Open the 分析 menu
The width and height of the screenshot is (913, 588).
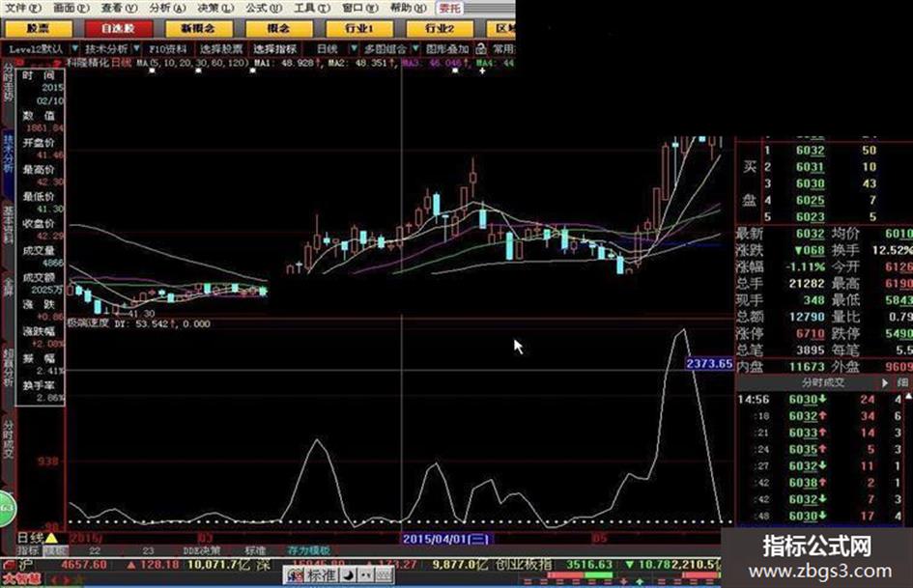[167, 8]
